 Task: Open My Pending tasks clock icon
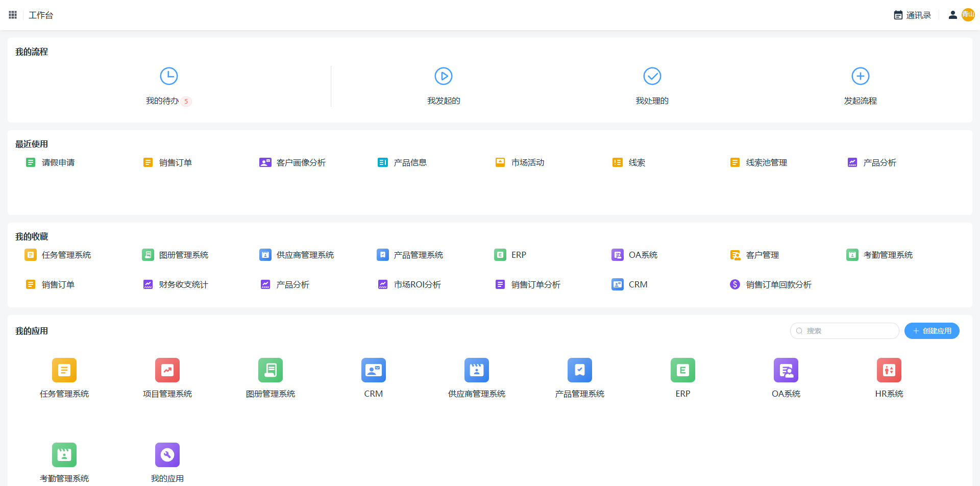pos(168,76)
